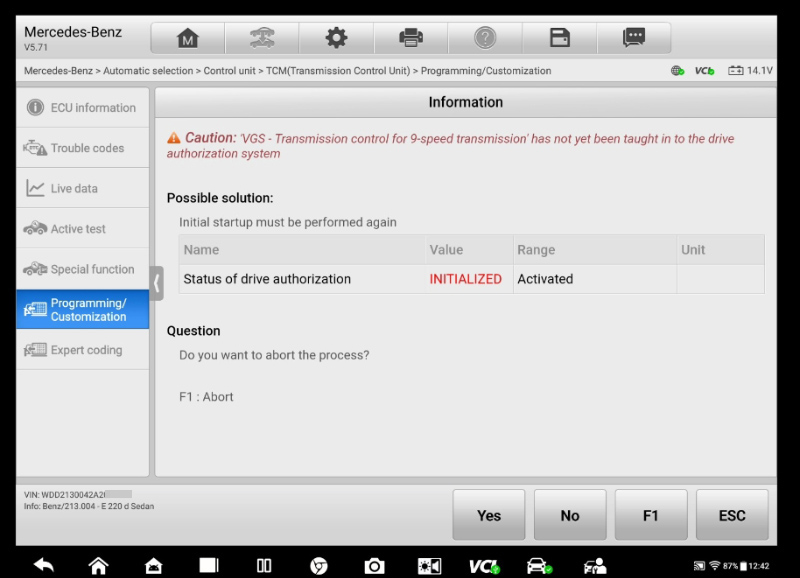The width and height of the screenshot is (800, 578).
Task: Tap Android home icon in navigation bar
Action: pyautogui.click(x=98, y=565)
